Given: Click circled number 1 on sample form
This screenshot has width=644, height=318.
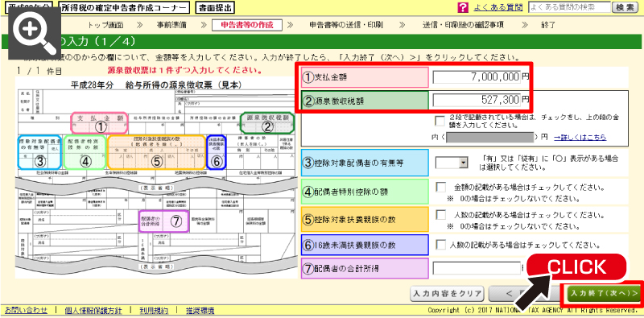Looking at the screenshot, I should tap(100, 127).
